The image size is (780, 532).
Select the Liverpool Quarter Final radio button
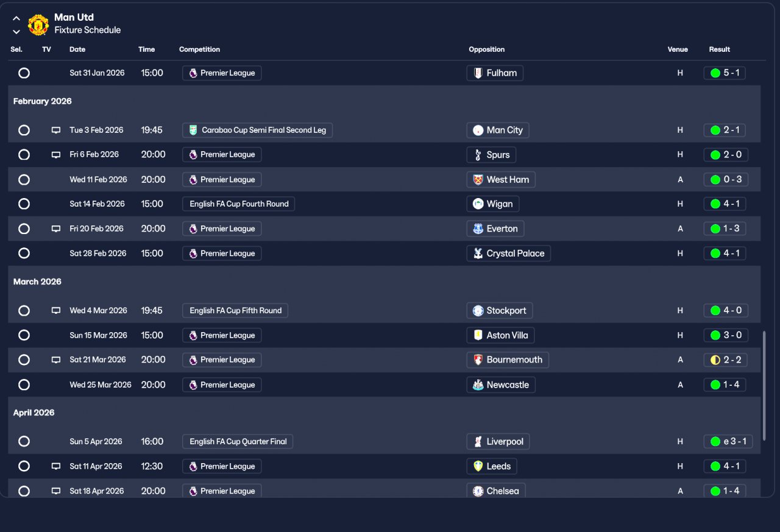(24, 441)
